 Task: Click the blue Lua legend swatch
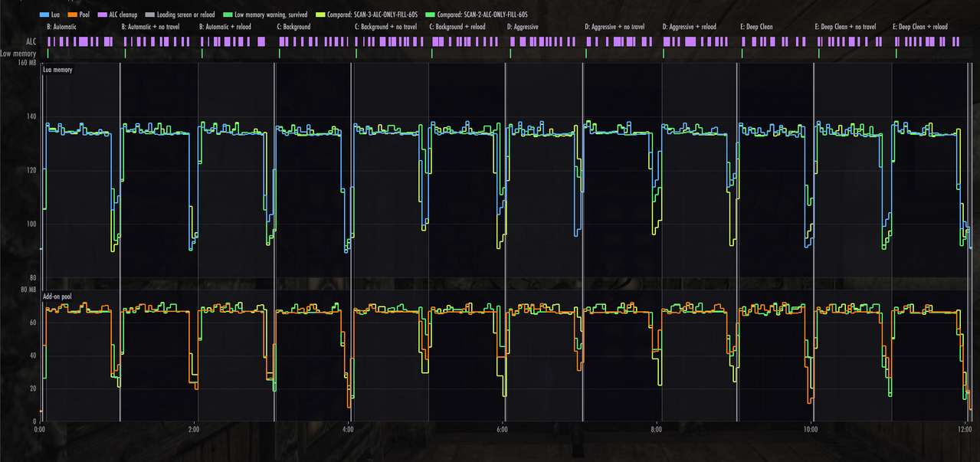[x=43, y=15]
